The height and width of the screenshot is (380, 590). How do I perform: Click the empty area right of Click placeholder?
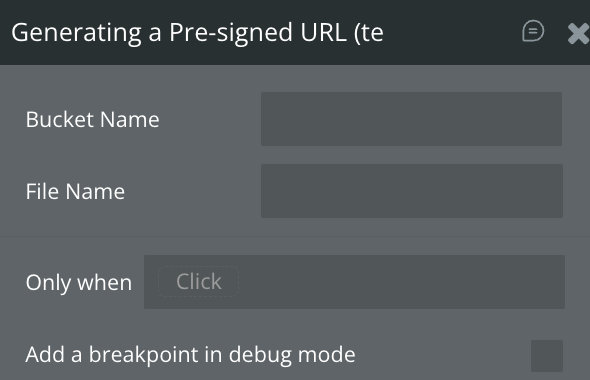(x=401, y=282)
